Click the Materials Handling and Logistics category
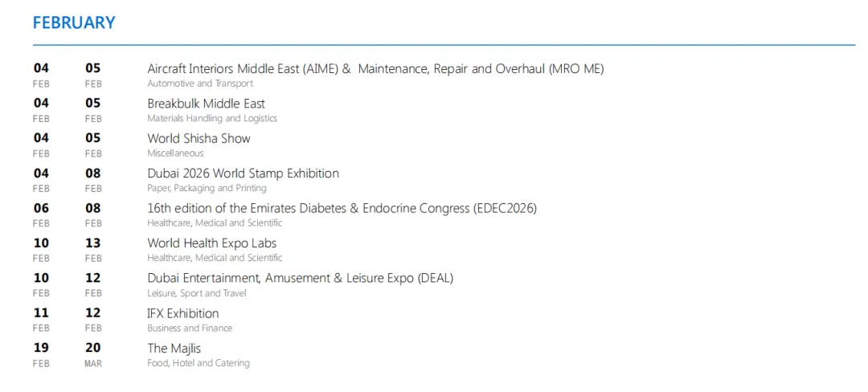 [x=211, y=118]
